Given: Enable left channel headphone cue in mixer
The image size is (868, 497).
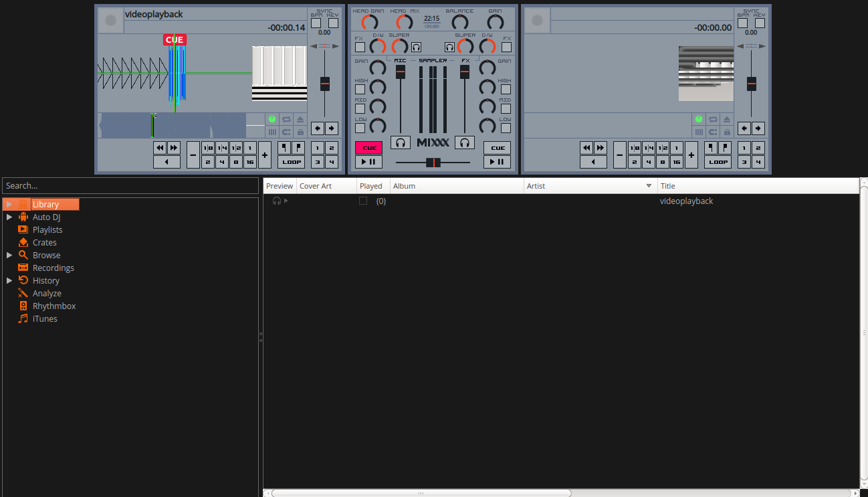Looking at the screenshot, I should (401, 142).
